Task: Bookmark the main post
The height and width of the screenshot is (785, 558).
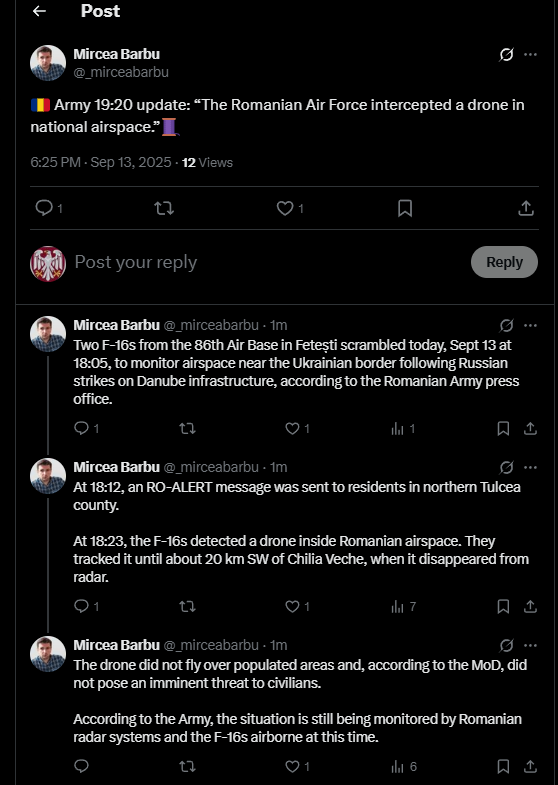Action: tap(405, 208)
